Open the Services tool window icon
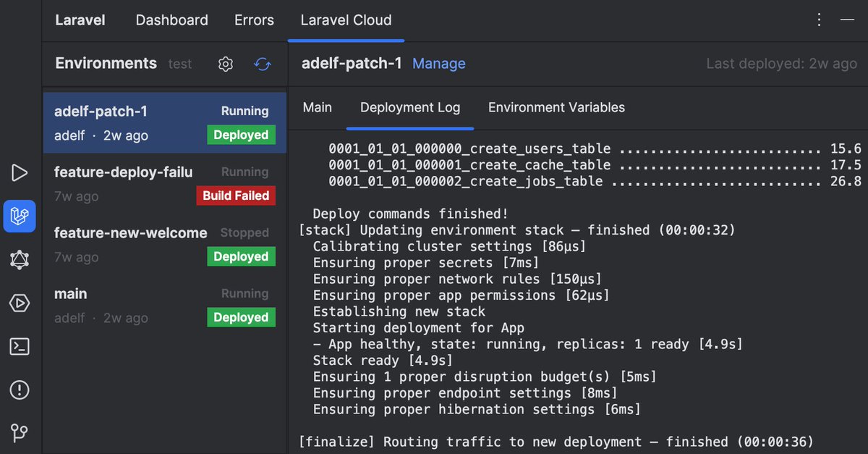 pos(20,303)
